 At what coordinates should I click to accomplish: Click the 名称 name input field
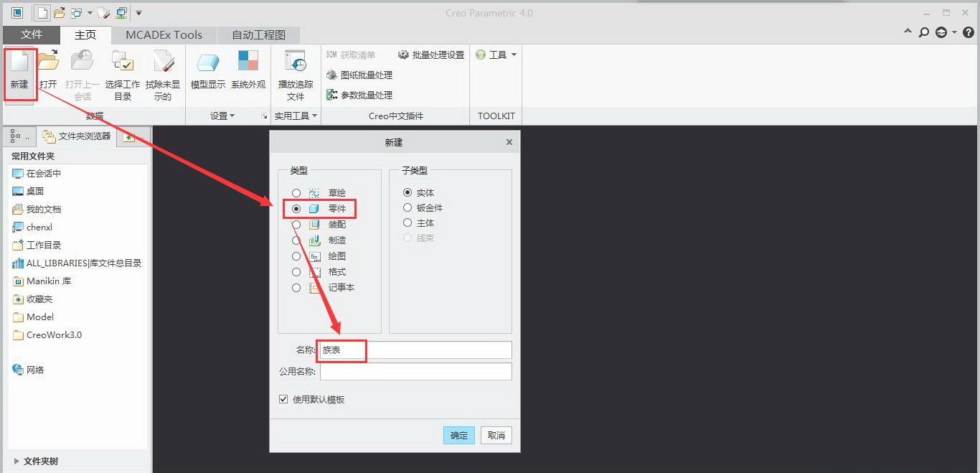416,350
